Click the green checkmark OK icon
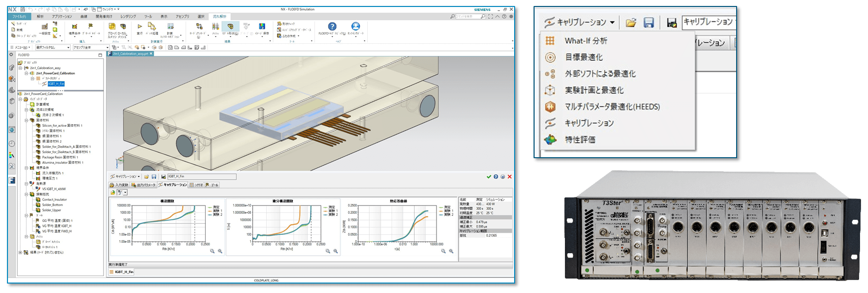This screenshot has height=293, width=868. [489, 177]
